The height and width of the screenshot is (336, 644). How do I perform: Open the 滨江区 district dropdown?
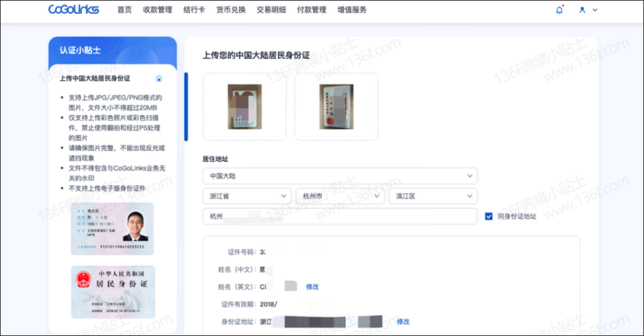433,196
